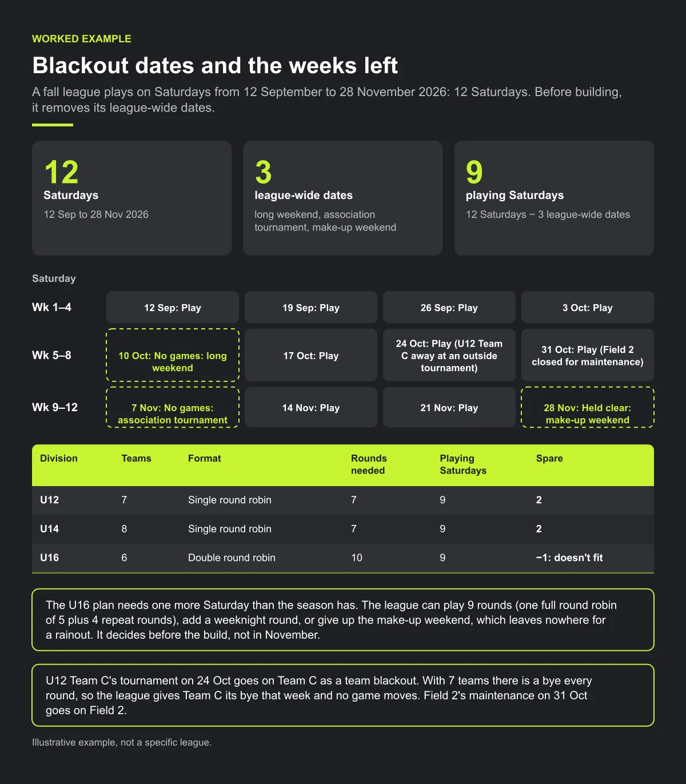The height and width of the screenshot is (784, 686).
Task: Open the 12 Saturdays summary card
Action: pos(131,198)
